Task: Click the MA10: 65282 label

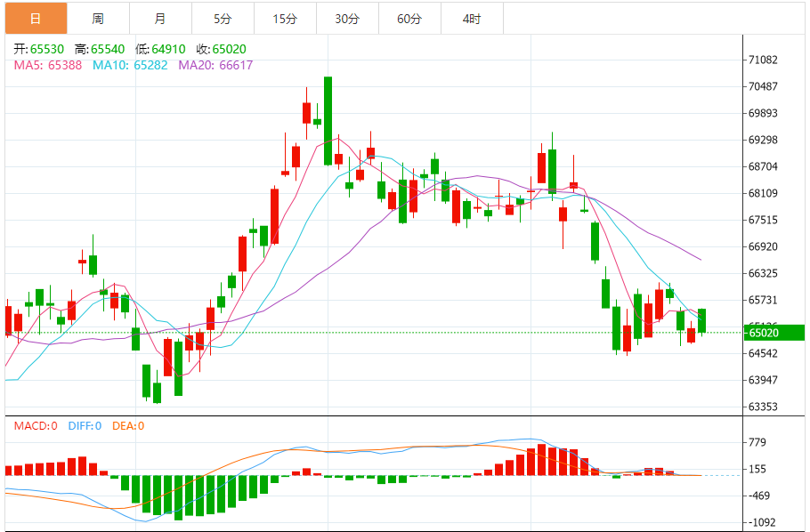Action: click(x=130, y=65)
